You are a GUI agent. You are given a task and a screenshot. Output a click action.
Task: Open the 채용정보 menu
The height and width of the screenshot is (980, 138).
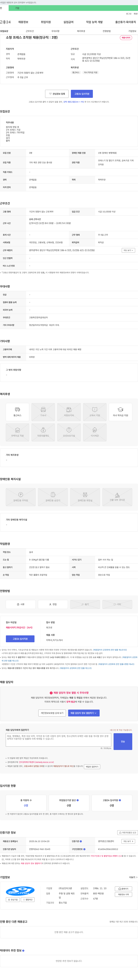pos(23,22)
